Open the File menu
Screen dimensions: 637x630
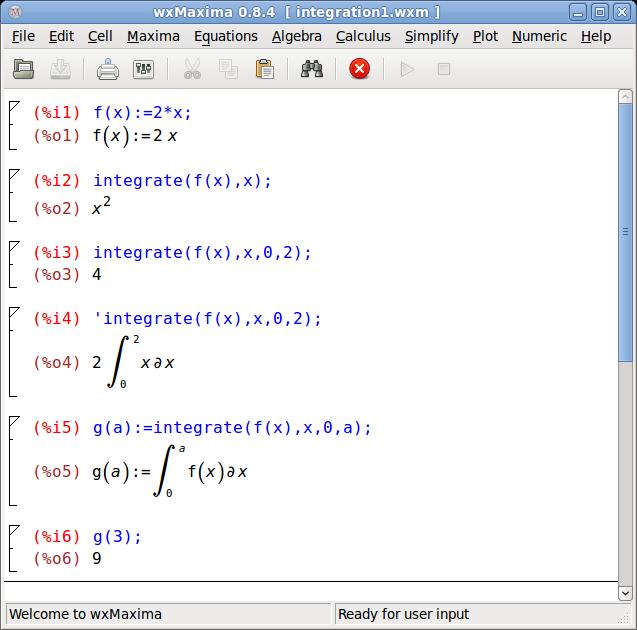23,36
